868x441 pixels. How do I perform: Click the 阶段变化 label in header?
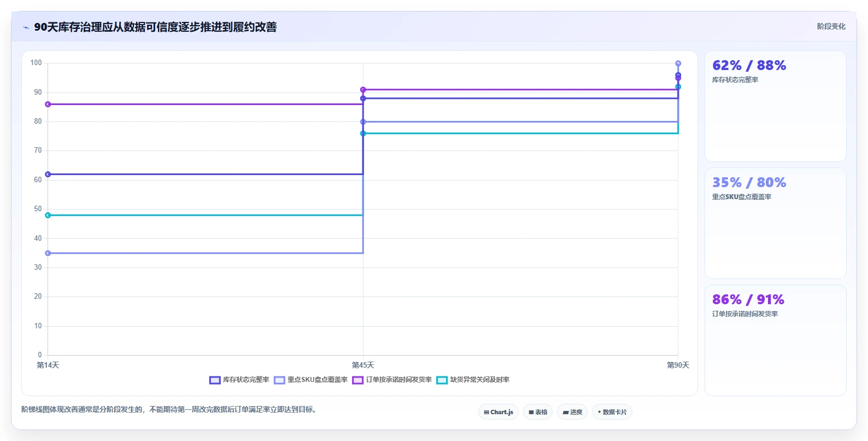pos(831,26)
